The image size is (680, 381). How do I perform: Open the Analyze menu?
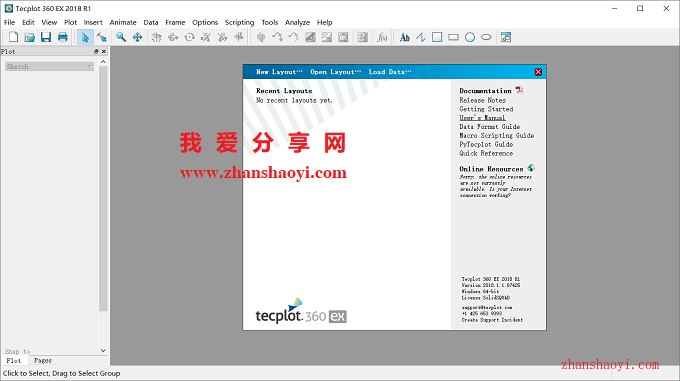point(297,23)
